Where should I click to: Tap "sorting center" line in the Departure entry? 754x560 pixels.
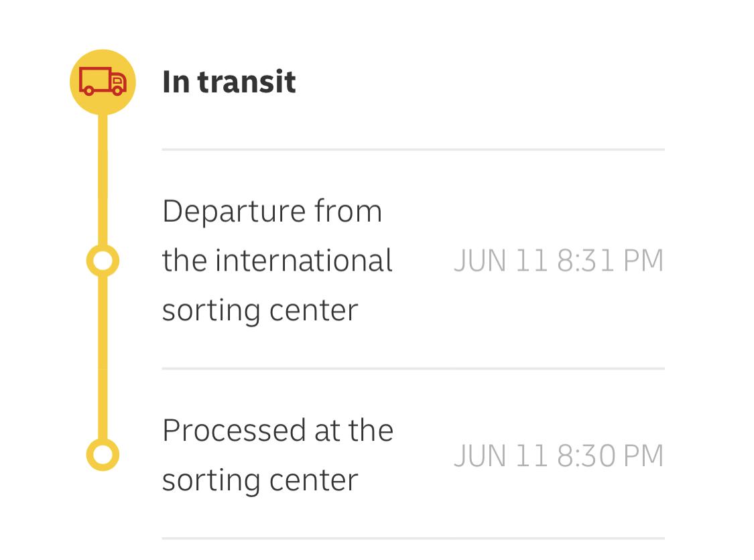pos(260,310)
